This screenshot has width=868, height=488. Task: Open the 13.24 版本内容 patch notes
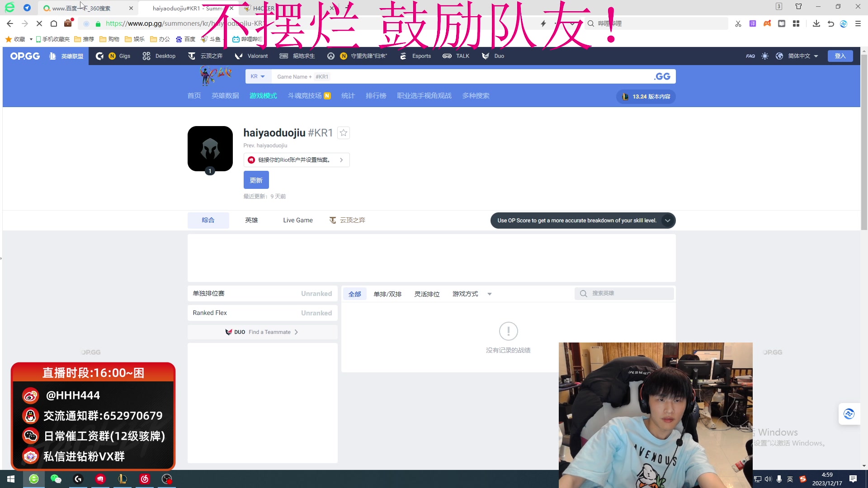click(646, 97)
